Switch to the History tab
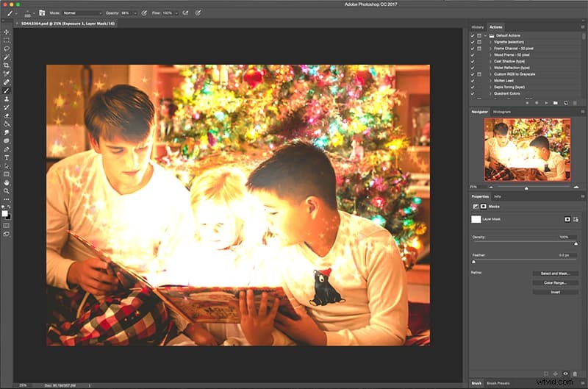Screen dimensions: 588x389 click(x=477, y=27)
